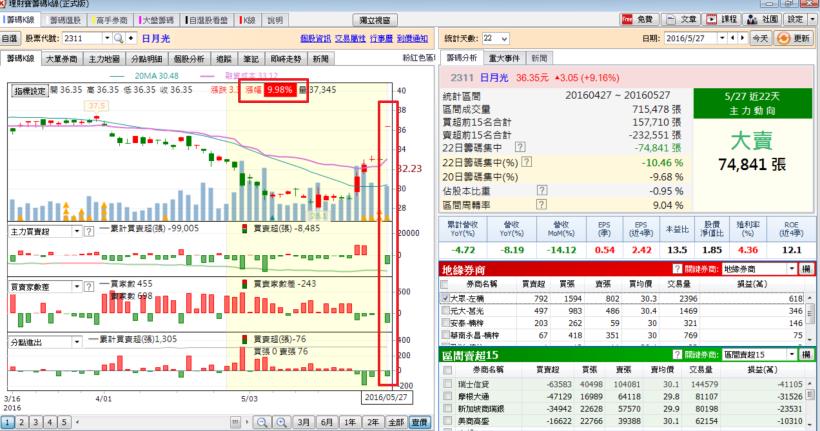820x431 pixels.
Task: Toggle checkbox for 元大-基光 broker row
Action: pos(445,311)
